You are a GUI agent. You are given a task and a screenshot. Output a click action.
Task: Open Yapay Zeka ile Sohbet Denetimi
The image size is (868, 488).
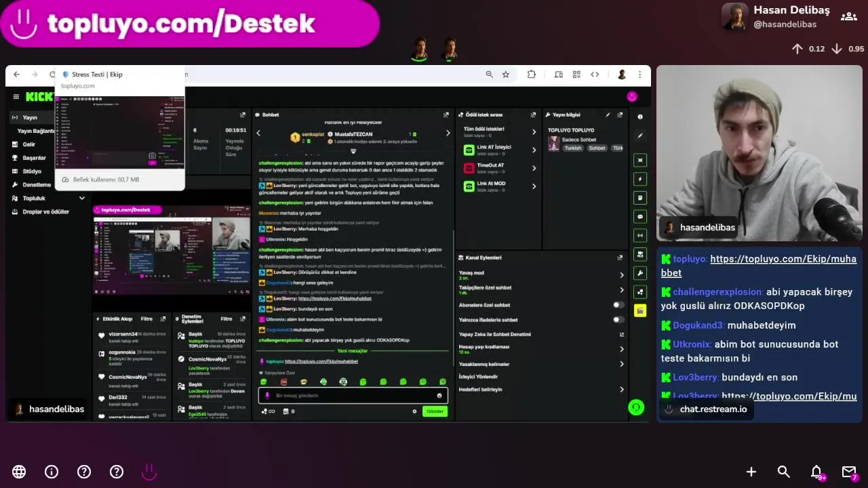541,334
